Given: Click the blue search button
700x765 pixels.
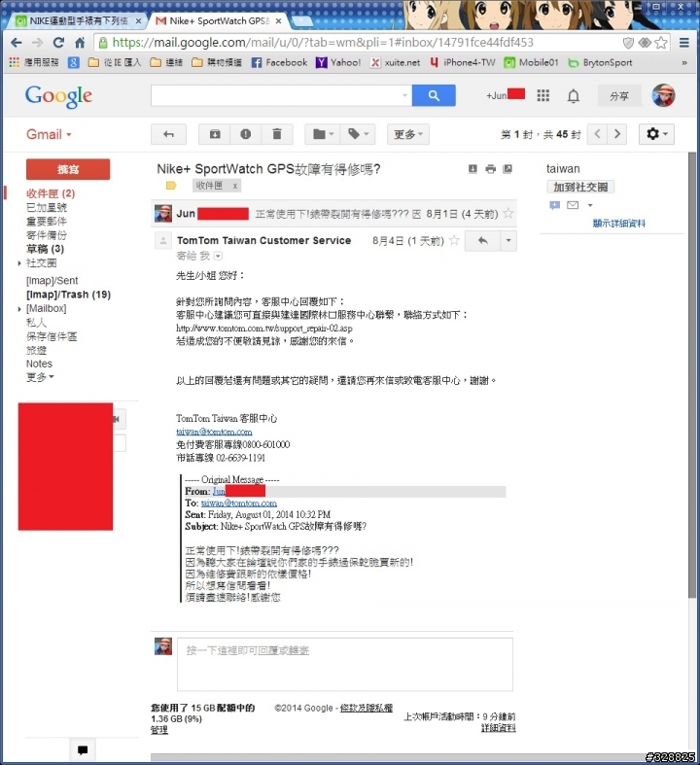Looking at the screenshot, I should (434, 95).
